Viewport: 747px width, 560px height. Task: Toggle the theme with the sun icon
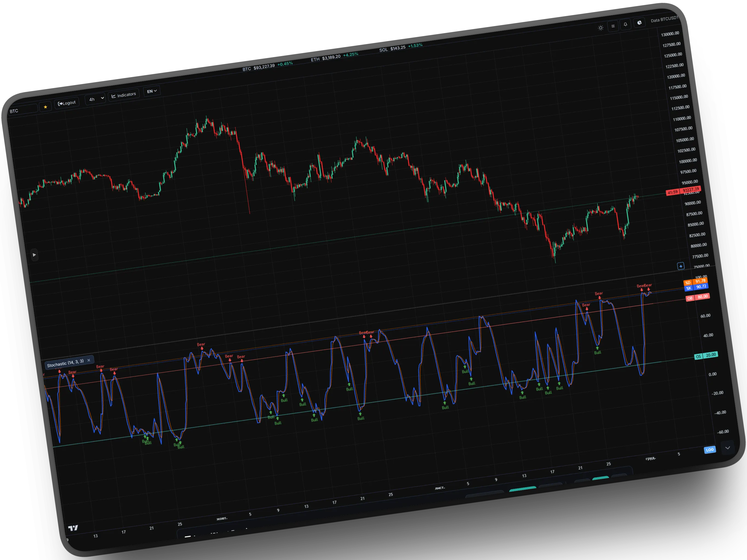601,28
